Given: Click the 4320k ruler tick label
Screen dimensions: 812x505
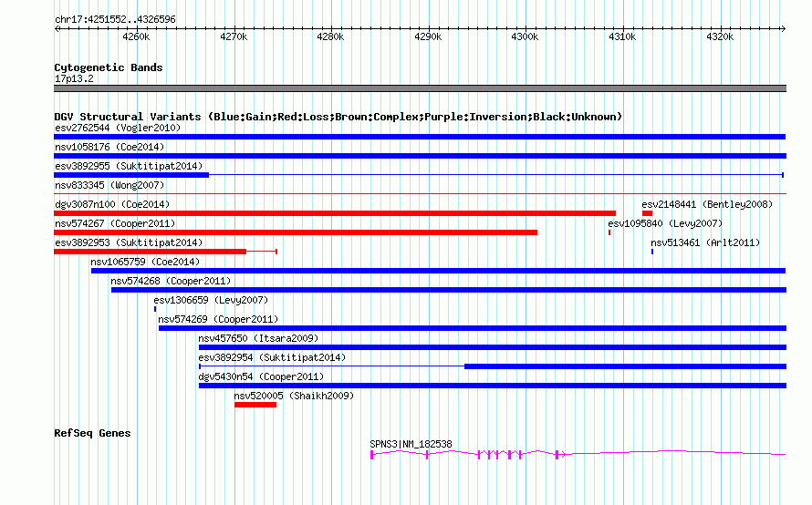Looking at the screenshot, I should [x=720, y=36].
